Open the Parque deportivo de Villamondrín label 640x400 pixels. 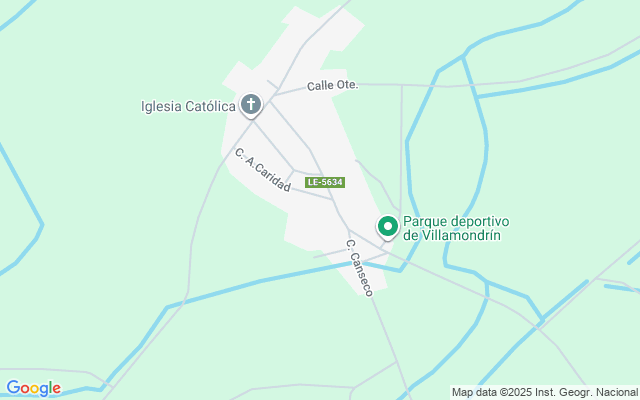click(456, 229)
